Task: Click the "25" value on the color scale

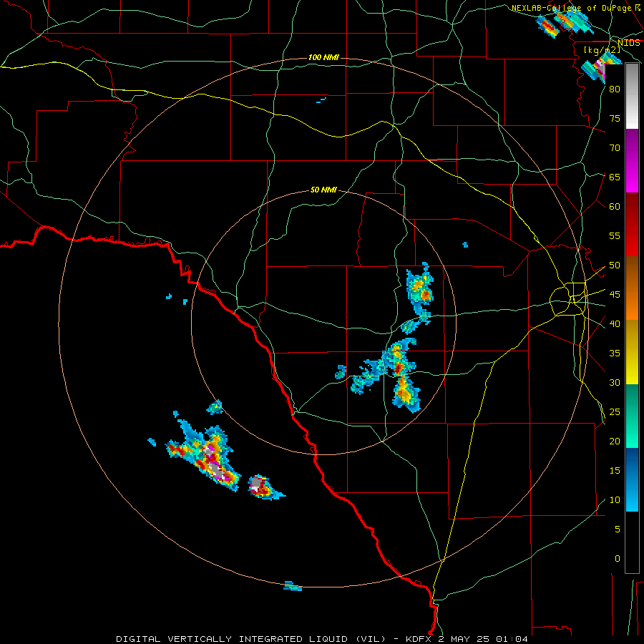Action: point(615,412)
